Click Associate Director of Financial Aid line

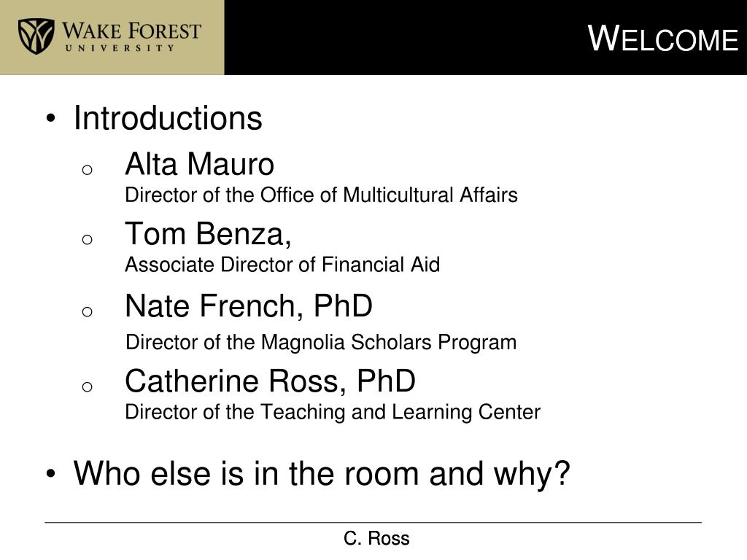pos(282,264)
